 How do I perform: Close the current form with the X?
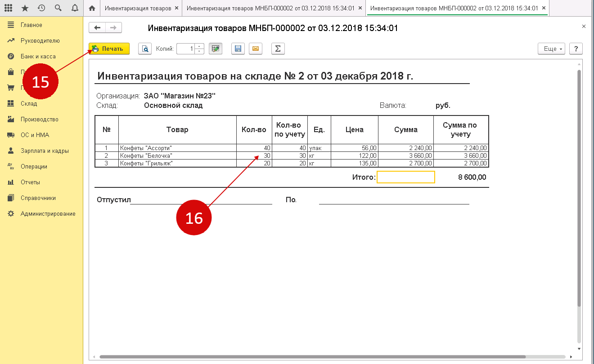click(x=584, y=27)
